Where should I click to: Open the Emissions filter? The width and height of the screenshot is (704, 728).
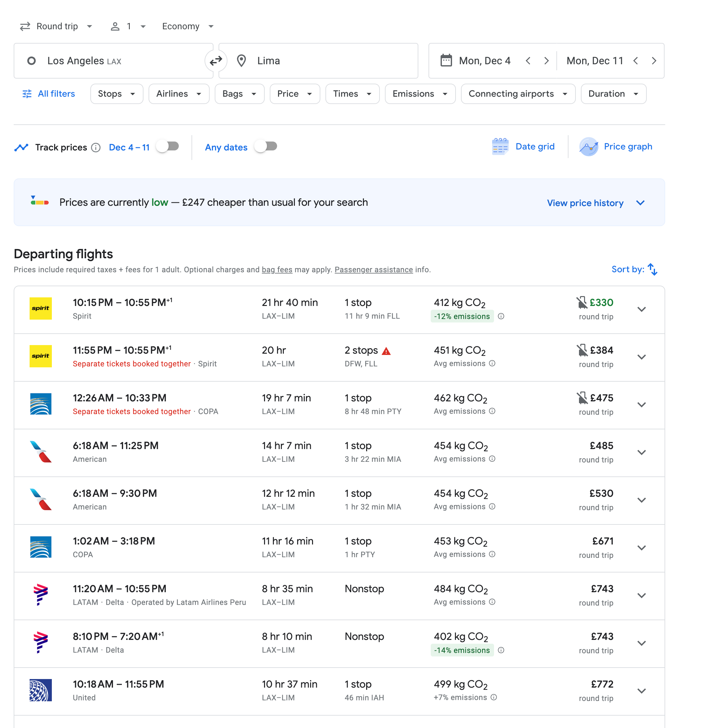click(x=420, y=94)
